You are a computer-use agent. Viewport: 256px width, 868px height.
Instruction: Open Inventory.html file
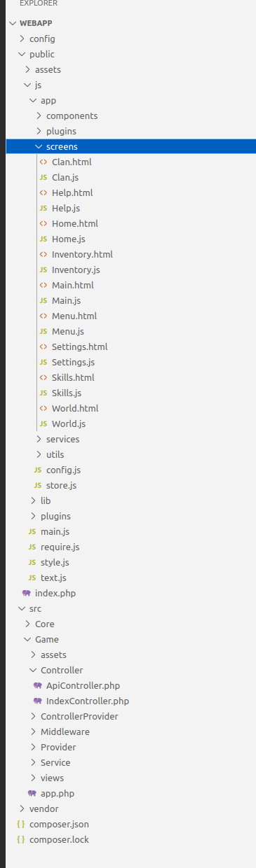82,254
